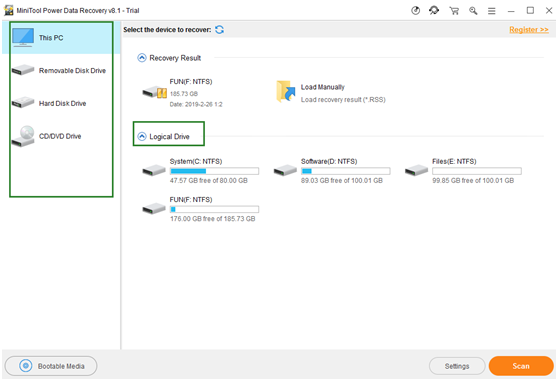Open the hamburger menu
The image size is (558, 381).
(491, 11)
